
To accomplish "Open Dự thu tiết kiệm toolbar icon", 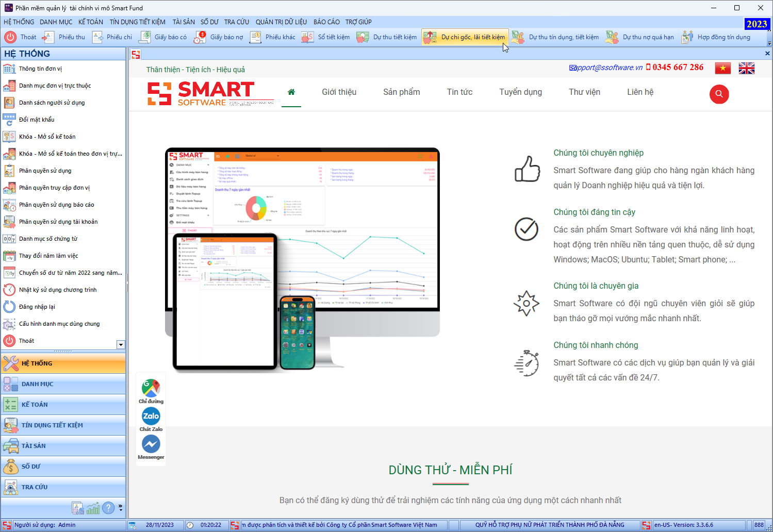I will [363, 37].
